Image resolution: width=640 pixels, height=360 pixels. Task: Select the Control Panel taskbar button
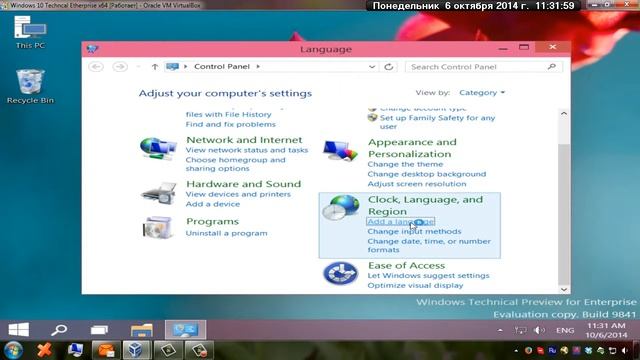pos(185,330)
